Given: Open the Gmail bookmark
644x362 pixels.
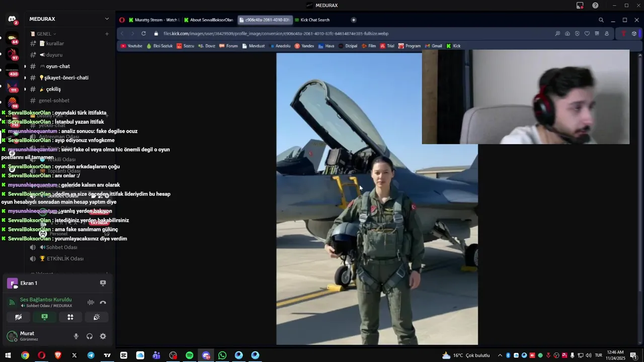Looking at the screenshot, I should 433,46.
